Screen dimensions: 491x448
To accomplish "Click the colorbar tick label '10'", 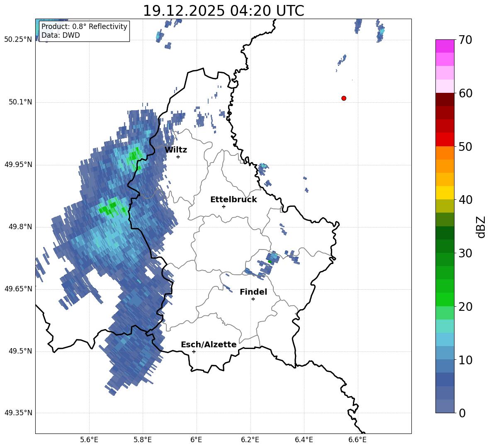I will point(466,360).
